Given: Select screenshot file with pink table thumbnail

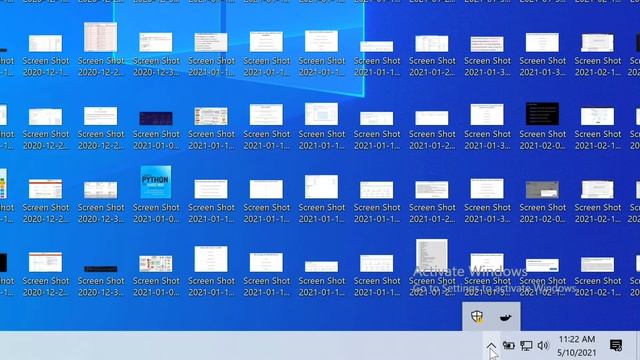Looking at the screenshot, I should point(101,49).
